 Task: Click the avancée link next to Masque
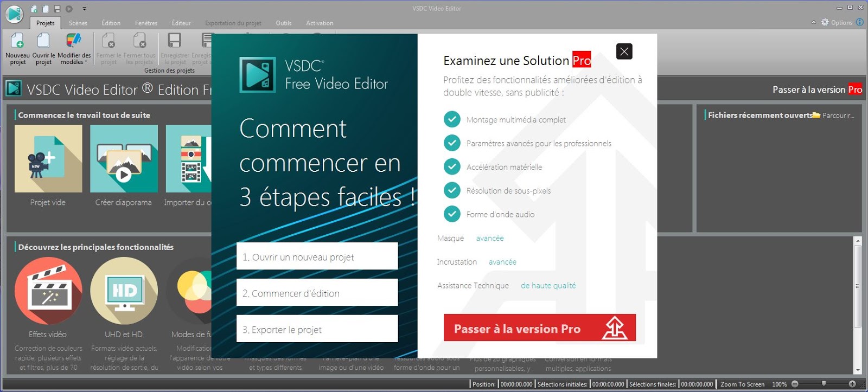pyautogui.click(x=490, y=238)
